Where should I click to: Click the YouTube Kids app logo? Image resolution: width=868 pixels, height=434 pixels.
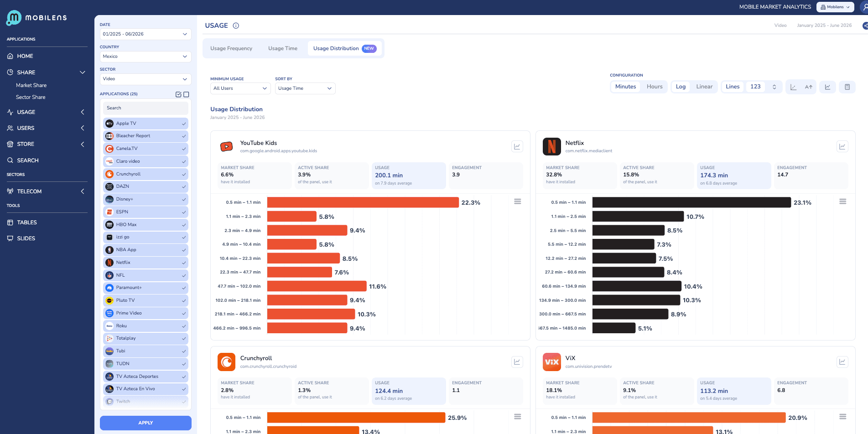pyautogui.click(x=226, y=147)
